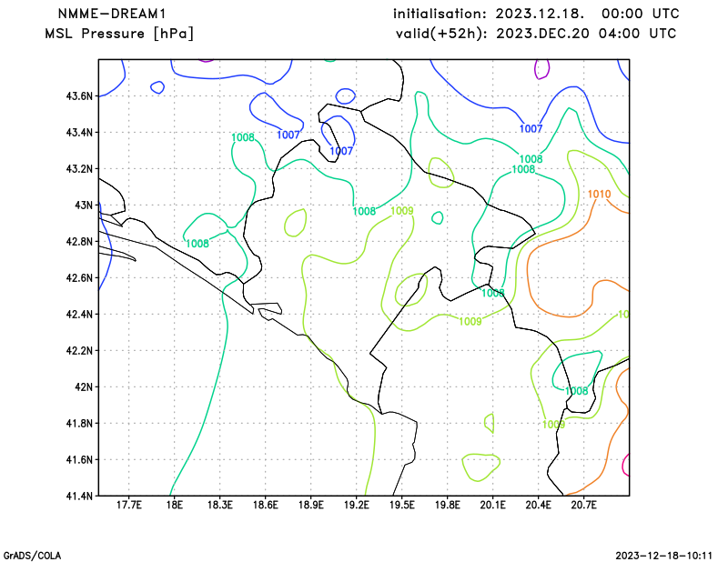Click the orange 1010 contour label
This screenshot has width=728, height=562.
coord(599,194)
